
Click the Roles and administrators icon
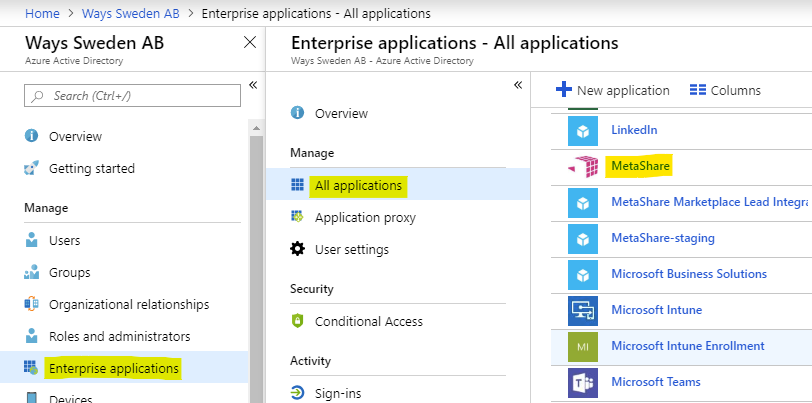click(x=31, y=336)
